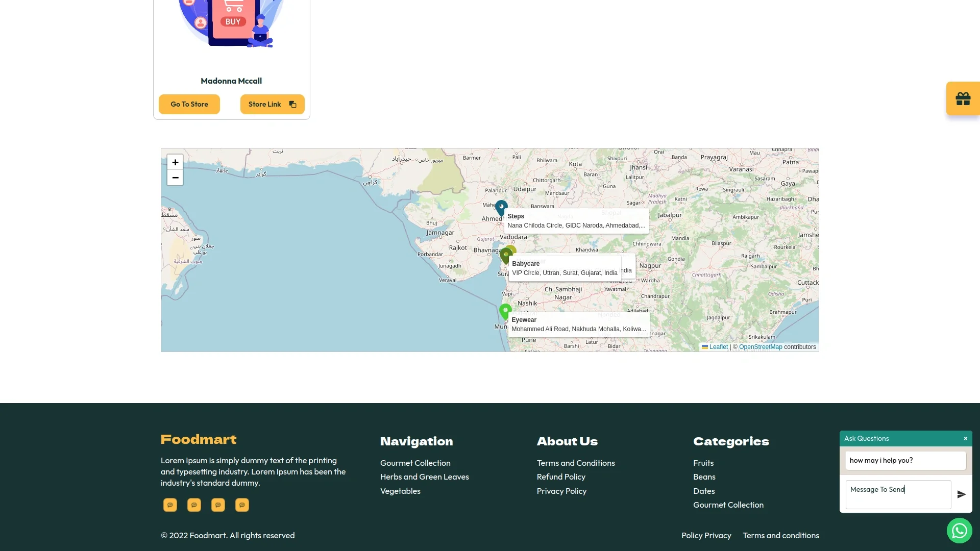Copy the Store Link

pyautogui.click(x=272, y=104)
